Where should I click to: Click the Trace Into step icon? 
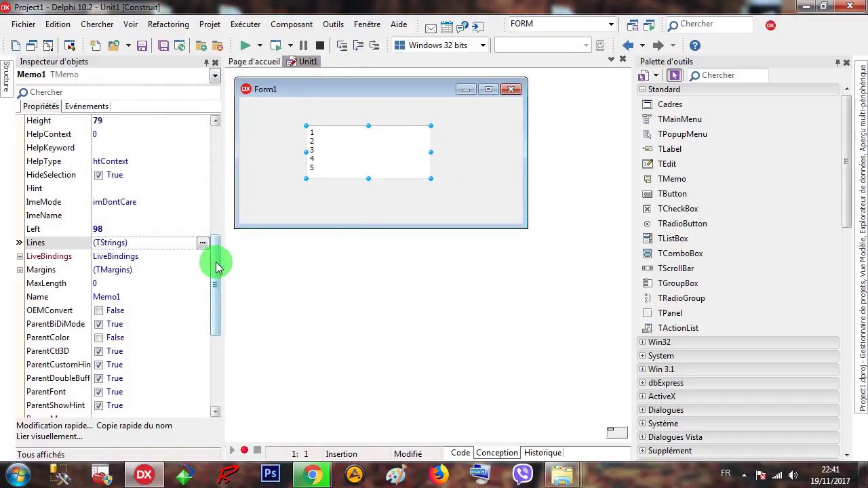tap(342, 45)
